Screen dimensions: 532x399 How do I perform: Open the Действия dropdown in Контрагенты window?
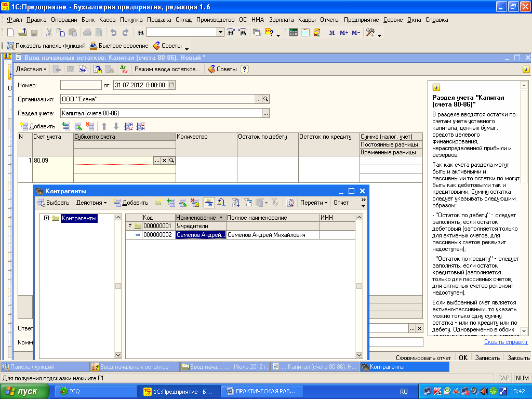[x=91, y=203]
